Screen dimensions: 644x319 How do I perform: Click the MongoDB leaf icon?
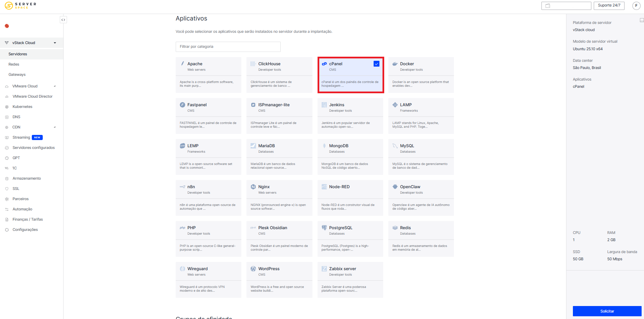tap(324, 145)
